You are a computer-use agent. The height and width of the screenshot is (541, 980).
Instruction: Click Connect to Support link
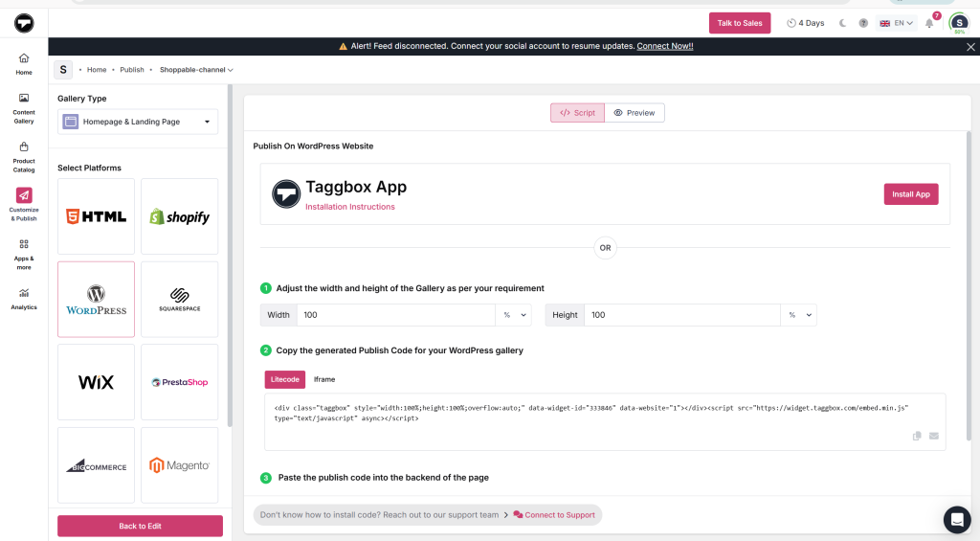coord(554,515)
